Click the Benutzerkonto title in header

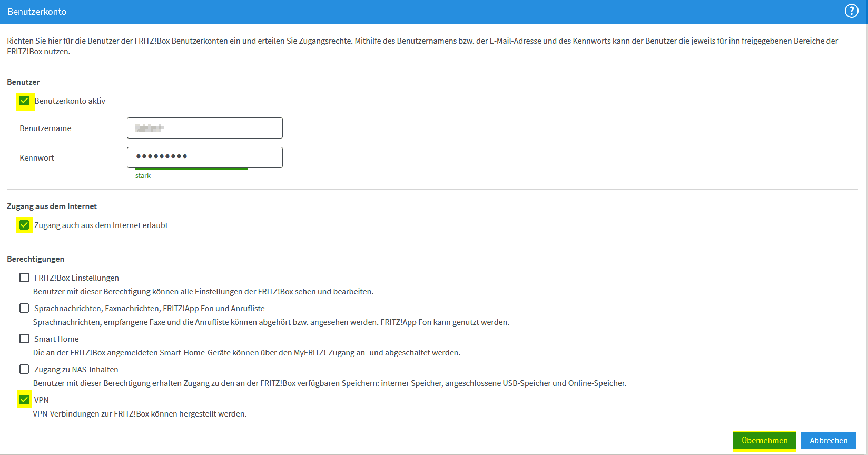coord(37,12)
